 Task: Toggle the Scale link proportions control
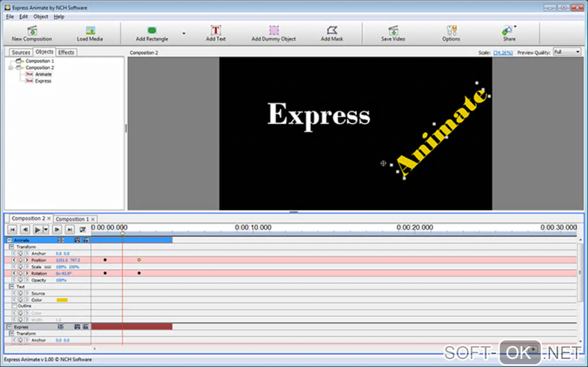48,267
